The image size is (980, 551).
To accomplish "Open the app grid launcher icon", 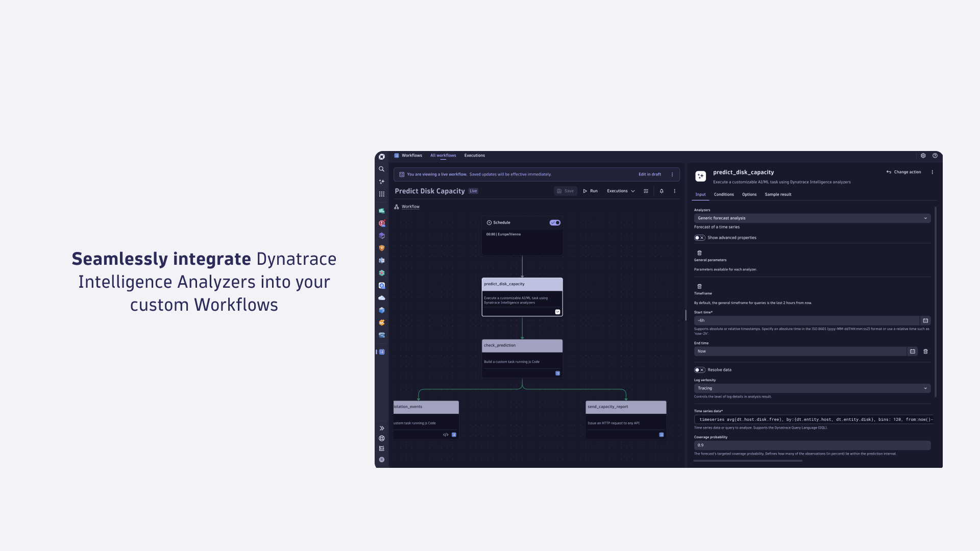I will point(381,194).
